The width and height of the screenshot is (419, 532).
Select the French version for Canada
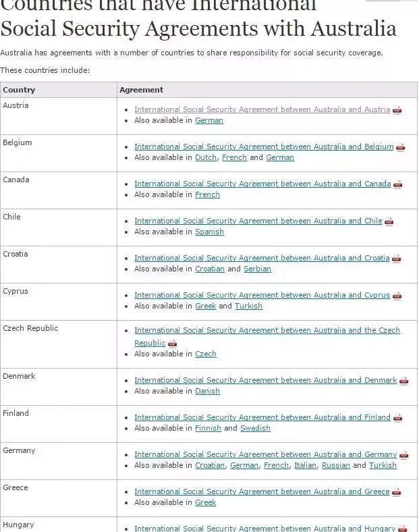pyautogui.click(x=207, y=194)
